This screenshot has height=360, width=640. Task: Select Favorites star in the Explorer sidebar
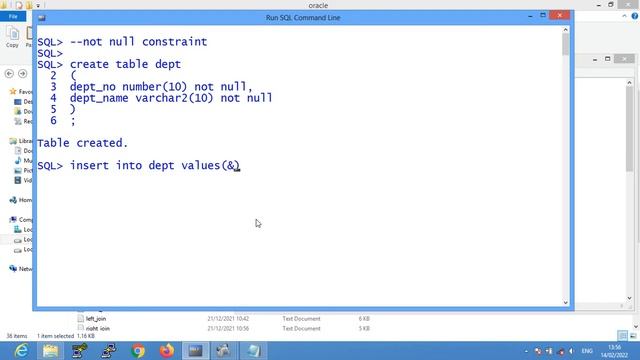click(13, 91)
